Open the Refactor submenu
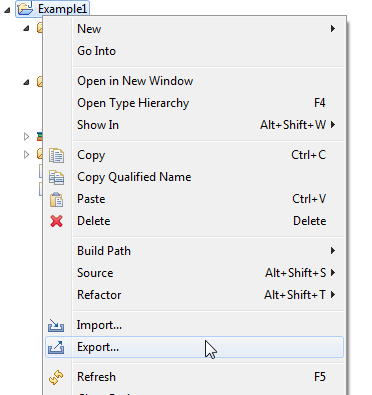 [195, 295]
